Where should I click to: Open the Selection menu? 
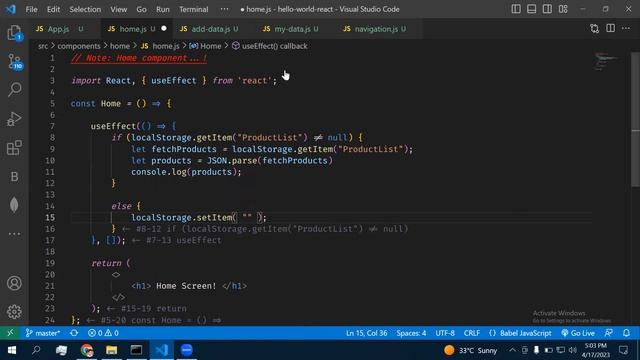click(85, 9)
